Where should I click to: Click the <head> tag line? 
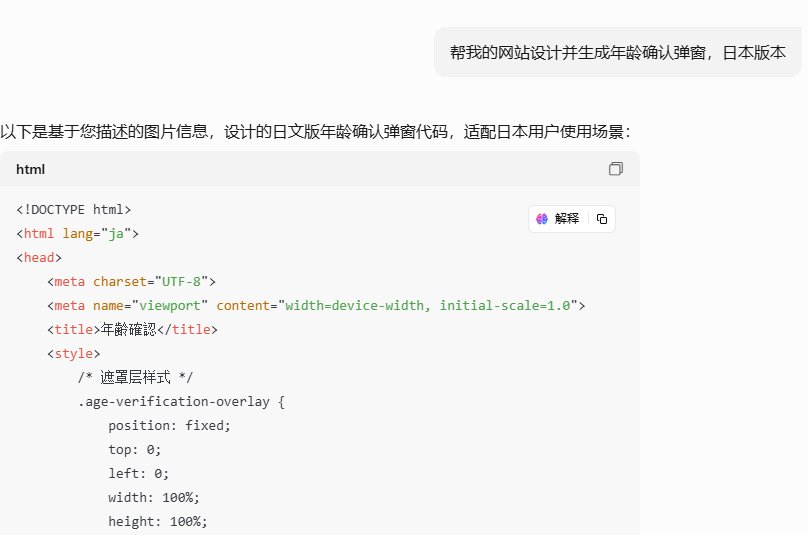(39, 258)
